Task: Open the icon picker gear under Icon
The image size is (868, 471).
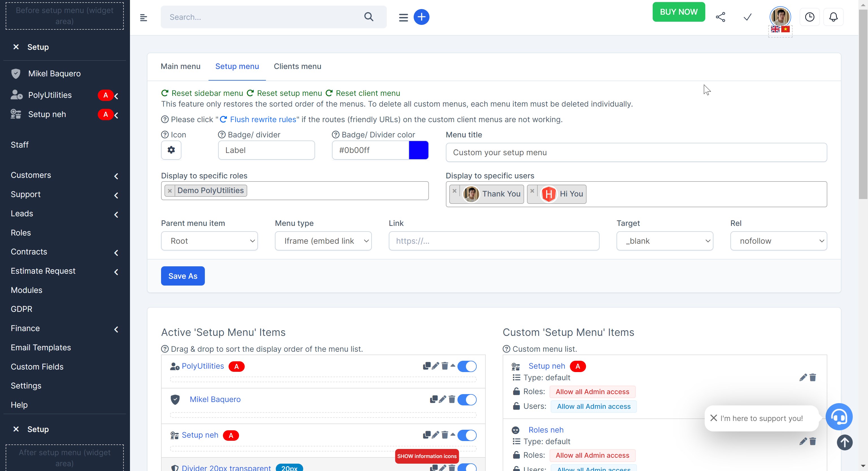Action: (x=171, y=150)
